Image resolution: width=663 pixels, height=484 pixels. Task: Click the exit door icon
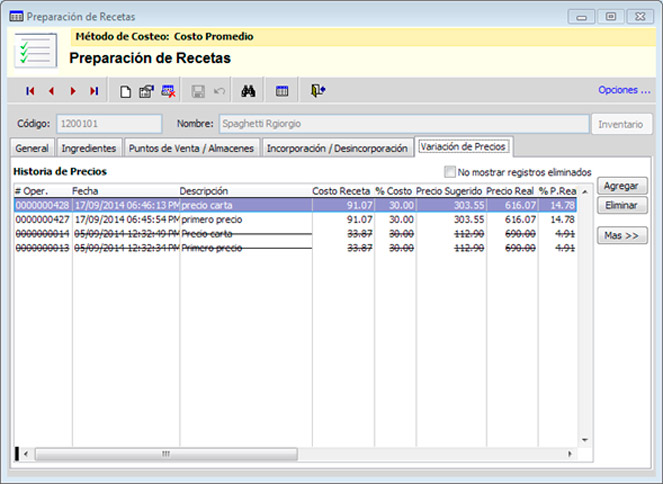(318, 91)
